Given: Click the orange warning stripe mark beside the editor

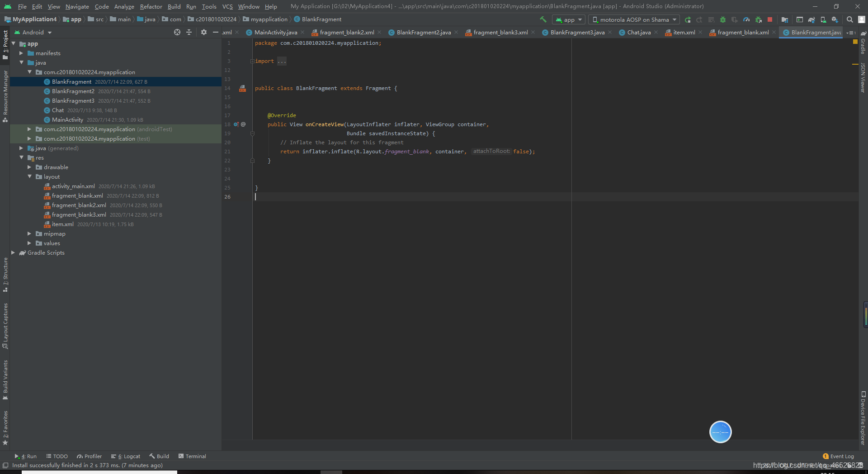Looking at the screenshot, I should coord(855,64).
